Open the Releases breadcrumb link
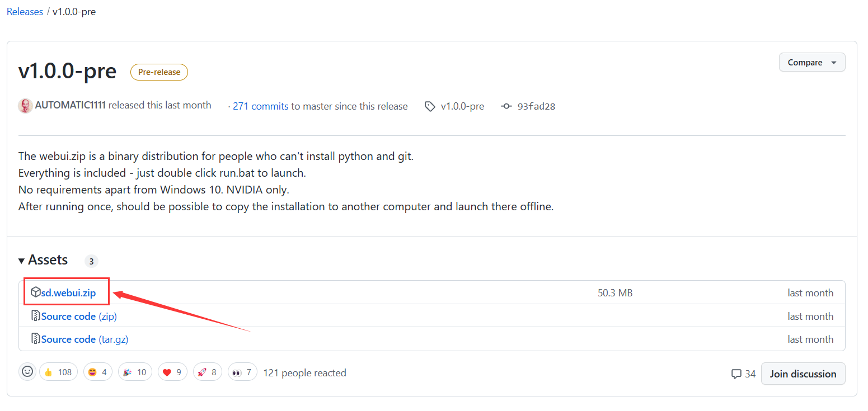 25,12
